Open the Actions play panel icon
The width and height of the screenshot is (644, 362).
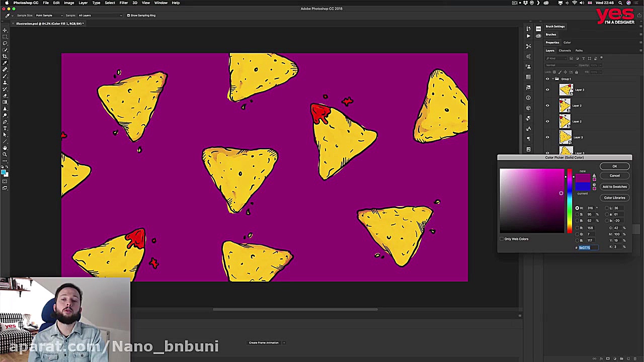coord(528,36)
